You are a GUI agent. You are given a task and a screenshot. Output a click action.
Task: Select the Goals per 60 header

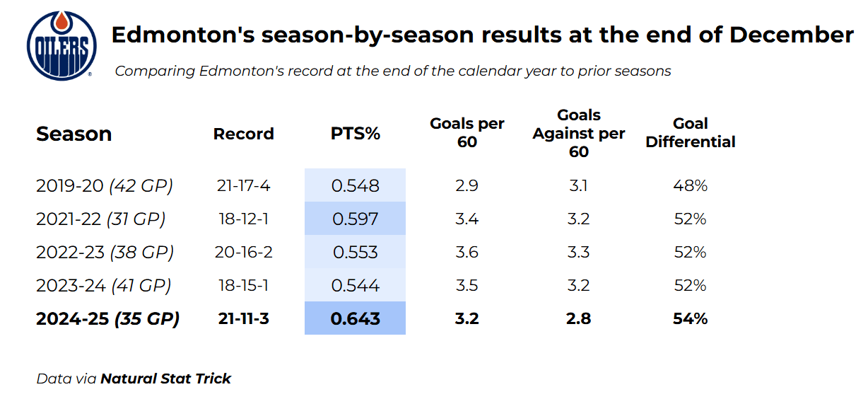(x=467, y=133)
